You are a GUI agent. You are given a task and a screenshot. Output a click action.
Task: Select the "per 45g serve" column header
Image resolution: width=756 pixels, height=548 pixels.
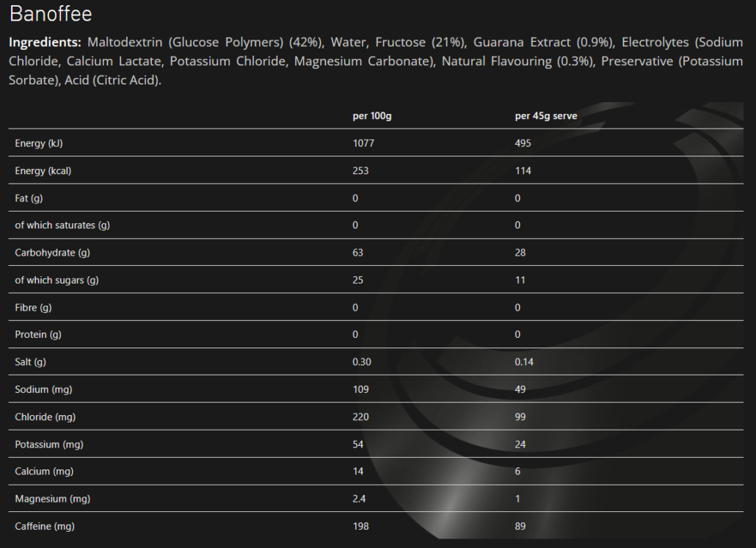(546, 116)
